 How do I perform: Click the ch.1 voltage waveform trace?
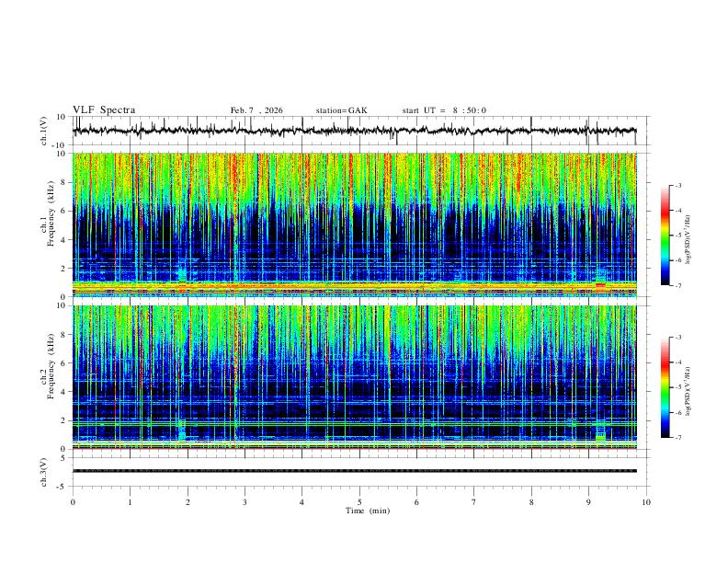click(x=355, y=131)
